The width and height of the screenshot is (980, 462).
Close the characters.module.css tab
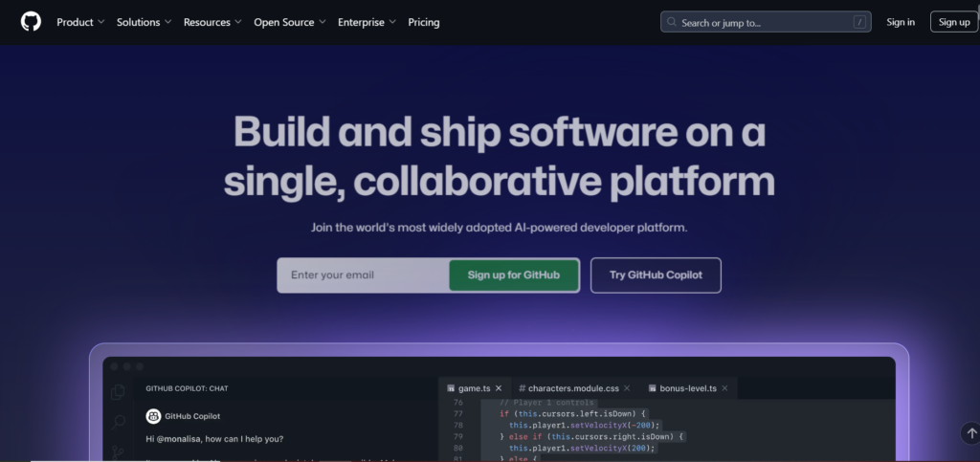coord(627,388)
